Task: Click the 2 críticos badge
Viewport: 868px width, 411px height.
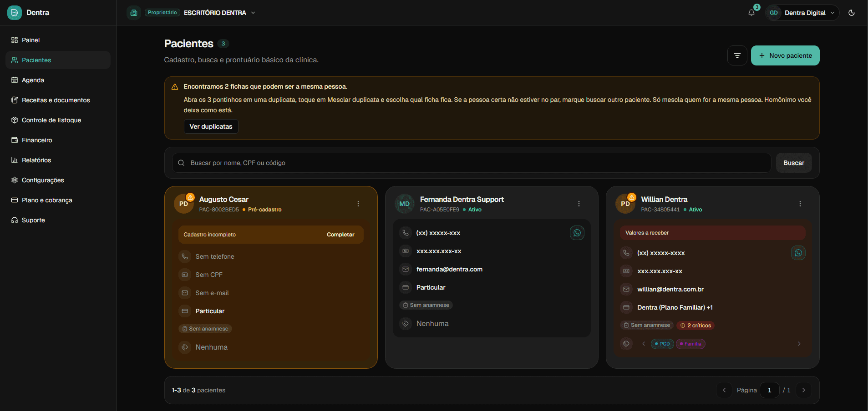Action: pyautogui.click(x=695, y=326)
